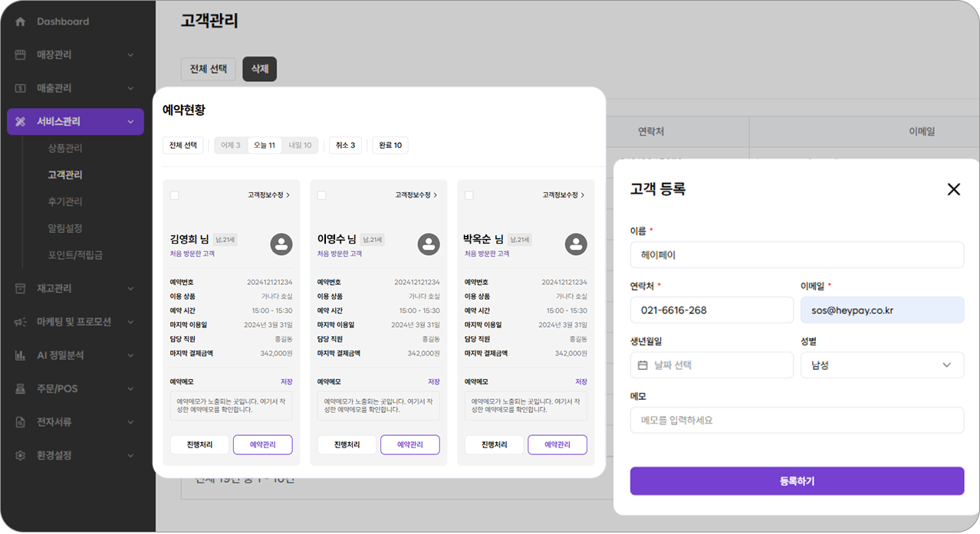The width and height of the screenshot is (980, 534).
Task: Click the 서비스관리 tools icon
Action: coord(21,122)
